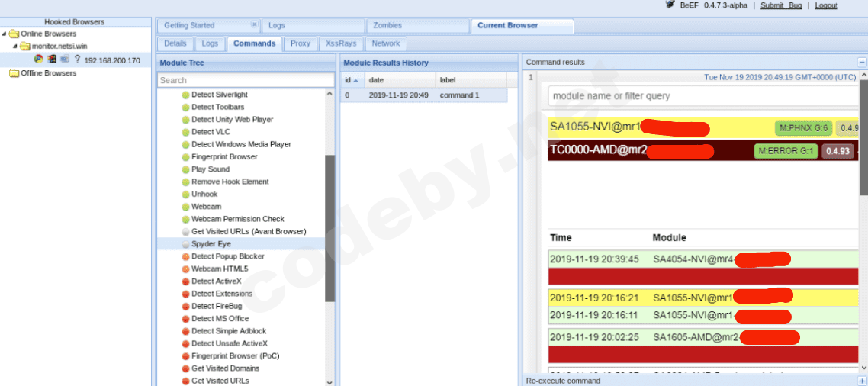868x386 pixels.
Task: Click the Module Tree search field
Action: tap(246, 80)
